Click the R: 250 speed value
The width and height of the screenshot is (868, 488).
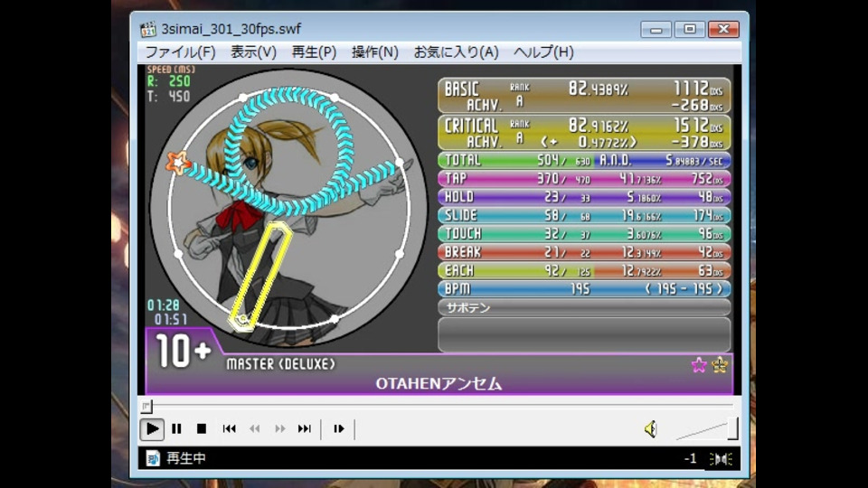169,81
